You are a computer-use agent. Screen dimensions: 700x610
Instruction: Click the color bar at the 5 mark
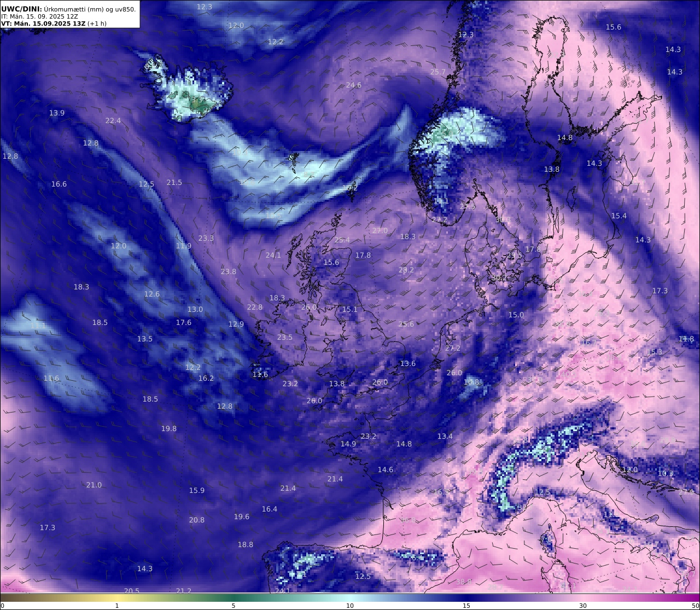click(x=234, y=597)
